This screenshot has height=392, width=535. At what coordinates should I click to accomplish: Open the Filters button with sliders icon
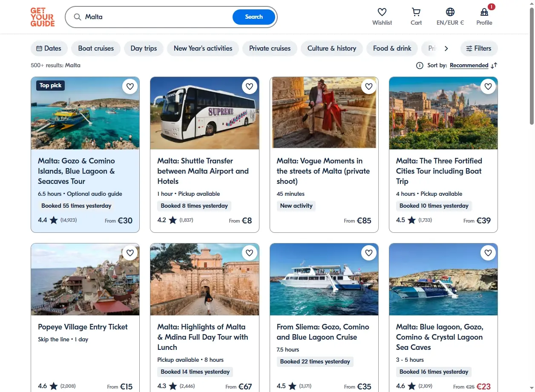coord(479,49)
